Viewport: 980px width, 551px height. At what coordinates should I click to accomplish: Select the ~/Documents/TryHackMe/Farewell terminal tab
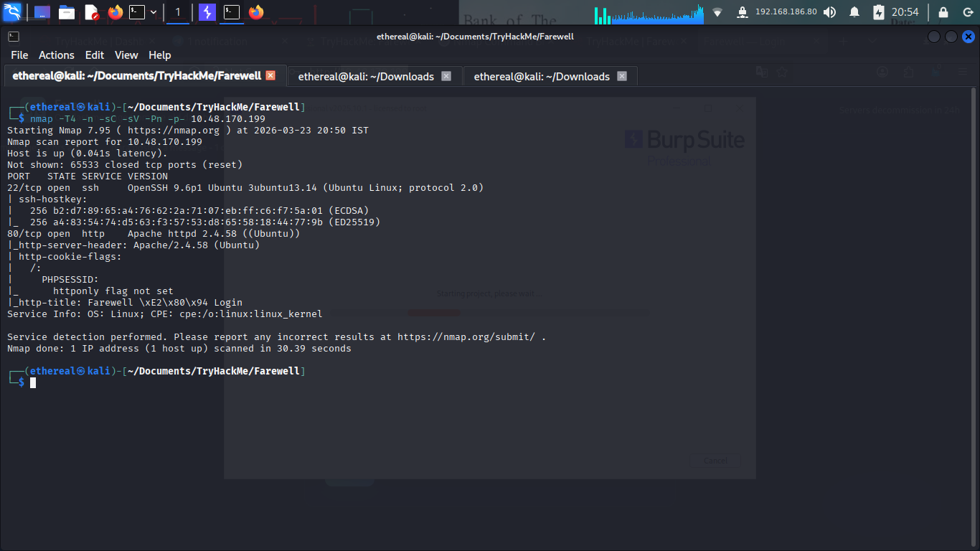(136, 76)
